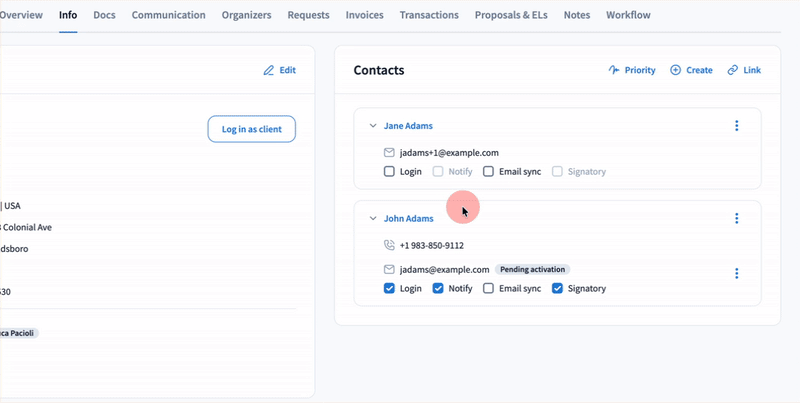Disable Notify checkbox for John Adams

[438, 289]
